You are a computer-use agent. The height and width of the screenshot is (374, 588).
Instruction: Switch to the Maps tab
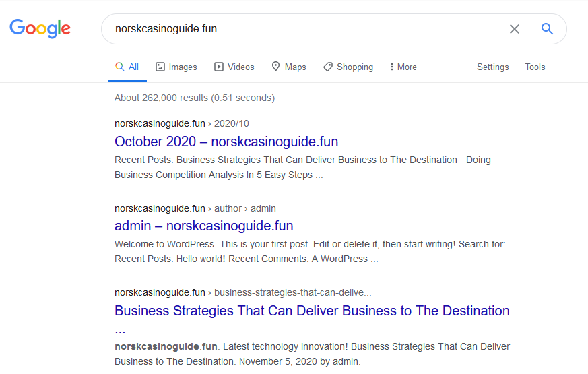[x=289, y=67]
